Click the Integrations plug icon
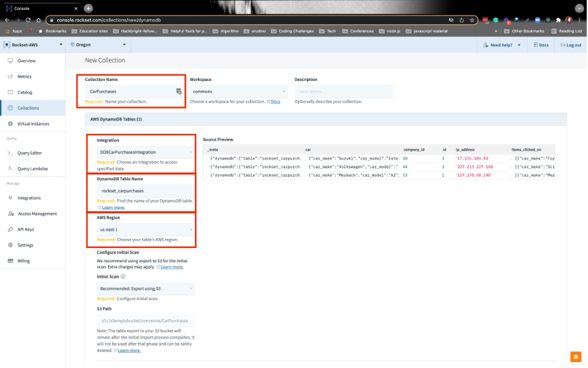The image size is (588, 368). [10, 198]
